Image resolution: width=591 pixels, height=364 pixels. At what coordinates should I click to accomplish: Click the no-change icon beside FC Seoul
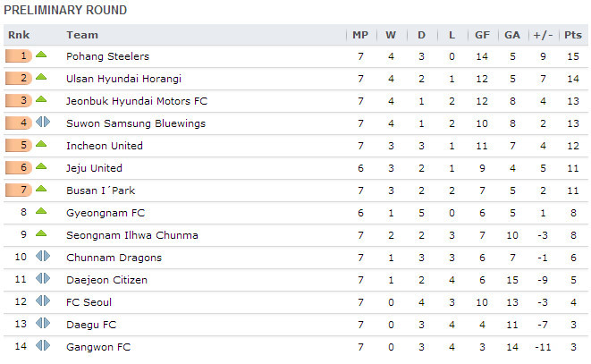pyautogui.click(x=43, y=301)
